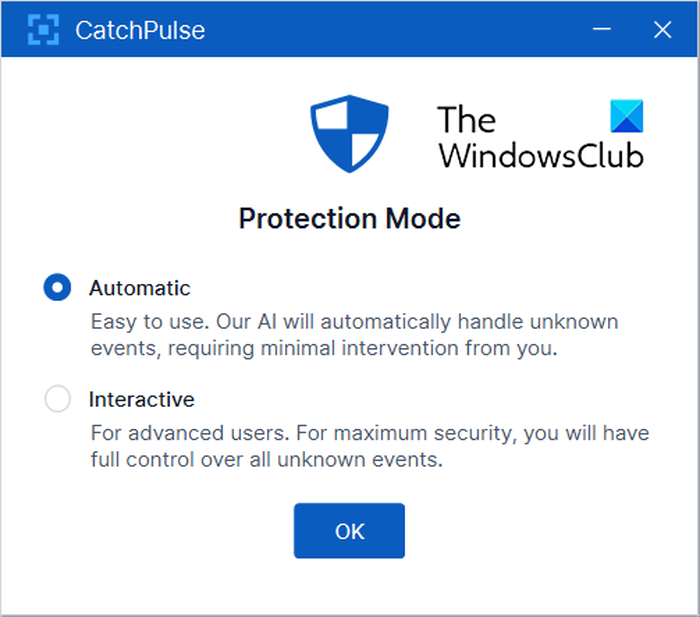The image size is (700, 617).
Task: Click the "Protection Mode" heading
Action: coord(349,218)
